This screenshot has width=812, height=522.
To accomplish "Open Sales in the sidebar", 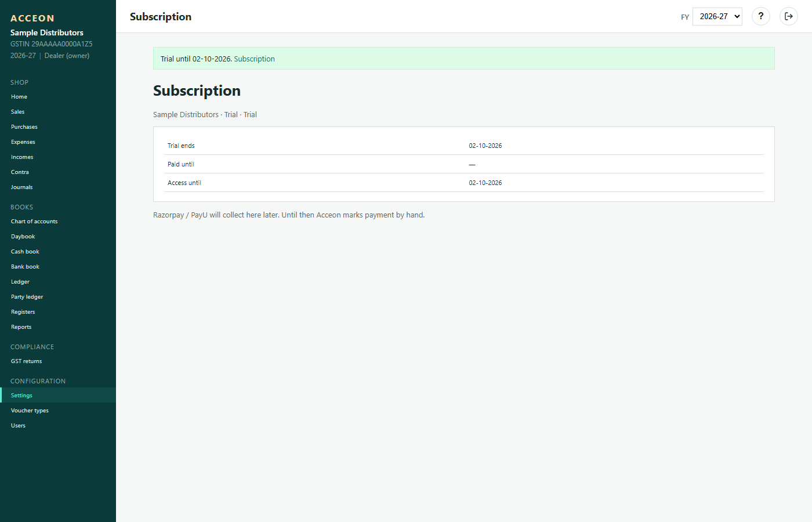I will tap(58, 112).
